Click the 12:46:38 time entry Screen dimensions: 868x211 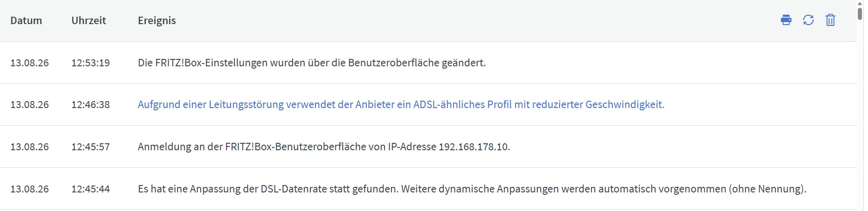[90, 105]
